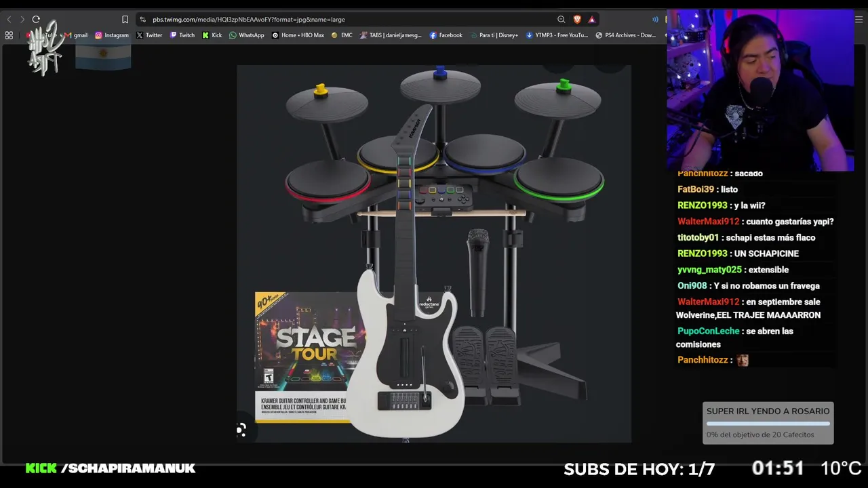Open the Instagram bookmark
The image size is (868, 488).
click(x=112, y=35)
